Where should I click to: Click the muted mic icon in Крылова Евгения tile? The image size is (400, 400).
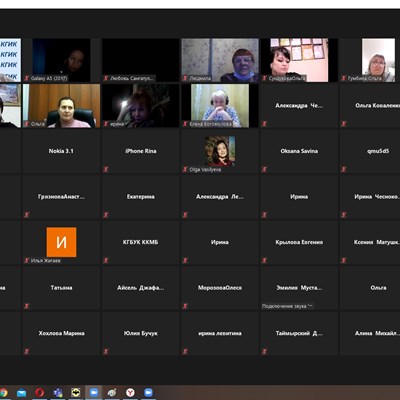coord(264,261)
